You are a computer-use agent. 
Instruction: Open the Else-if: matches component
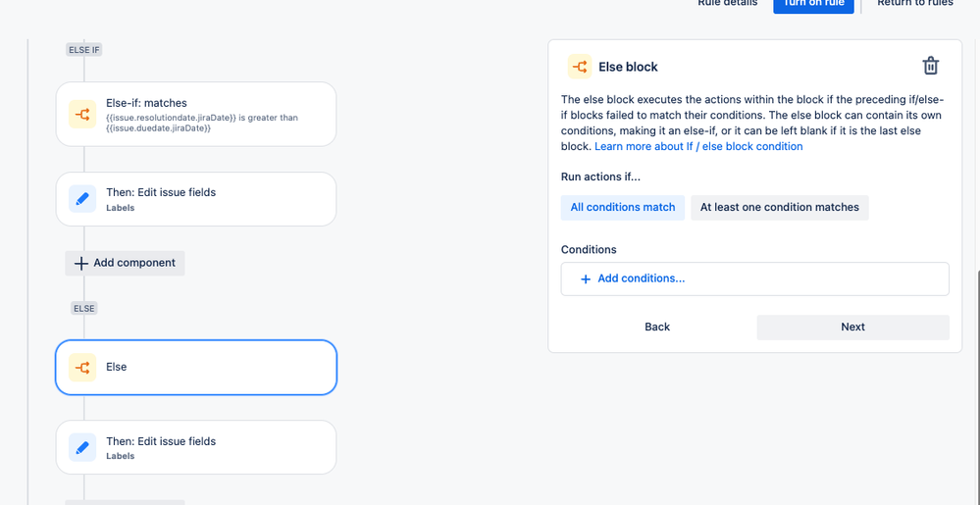[x=196, y=115]
